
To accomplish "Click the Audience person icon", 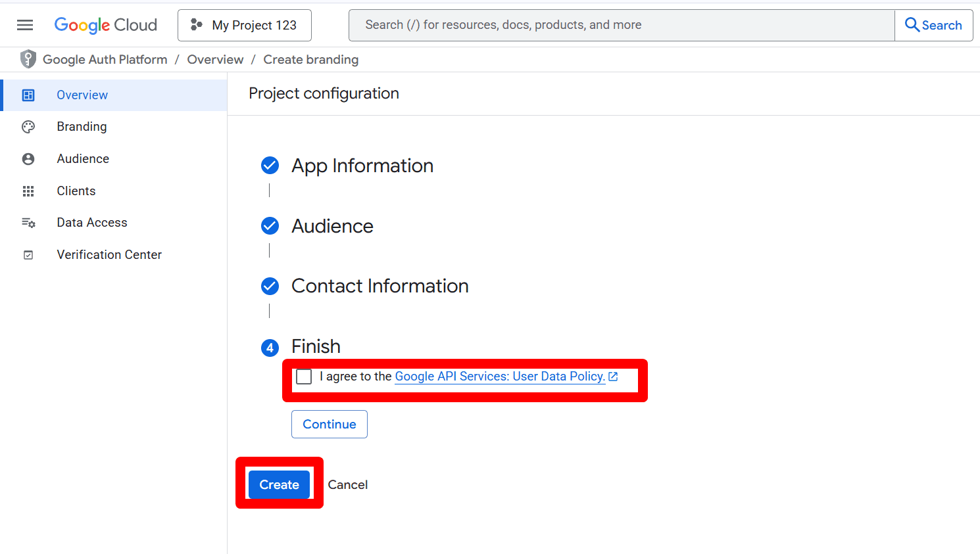I will 28,159.
